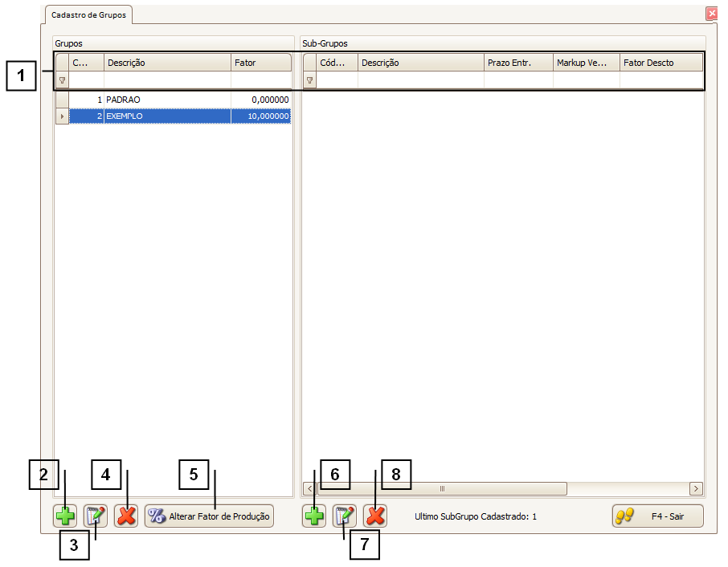The width and height of the screenshot is (728, 567).
Task: Delete sub-group using red X icon
Action: [374, 516]
